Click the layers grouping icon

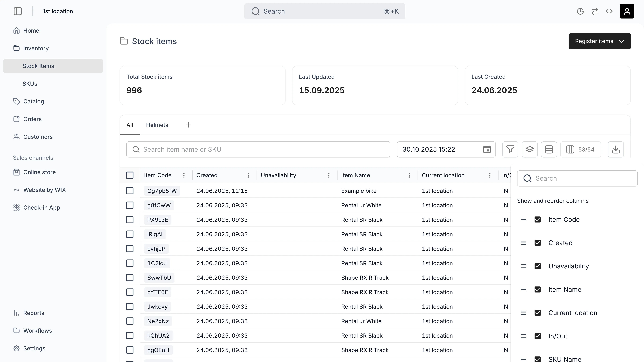(x=530, y=149)
